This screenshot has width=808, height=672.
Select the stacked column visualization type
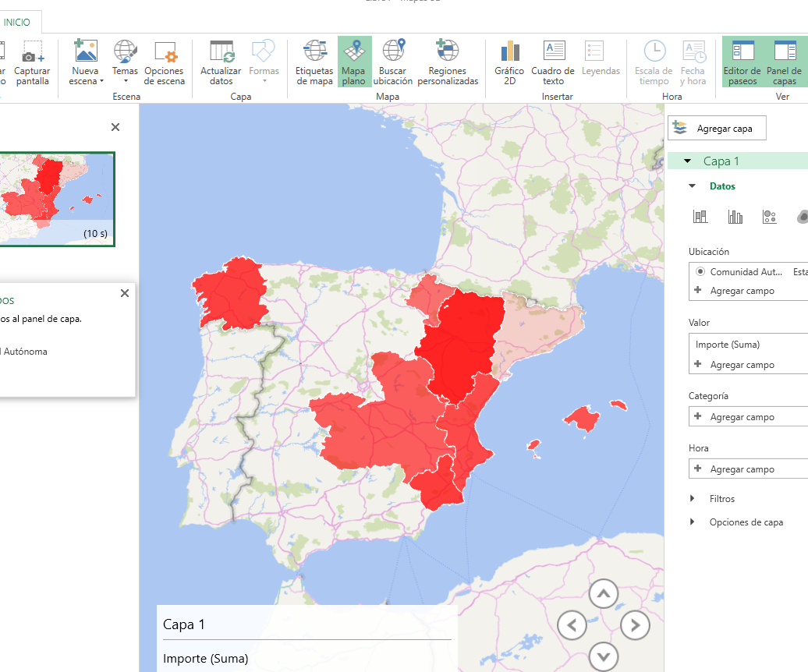point(700,217)
